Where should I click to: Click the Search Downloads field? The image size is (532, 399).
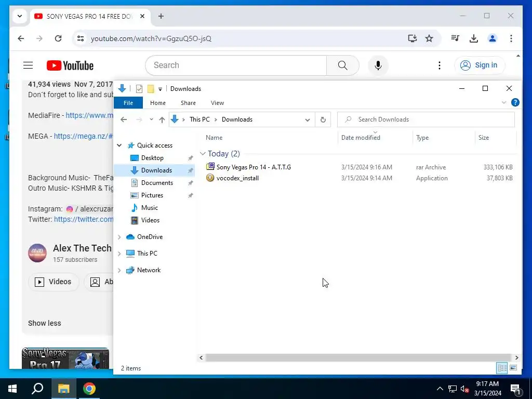(x=426, y=119)
